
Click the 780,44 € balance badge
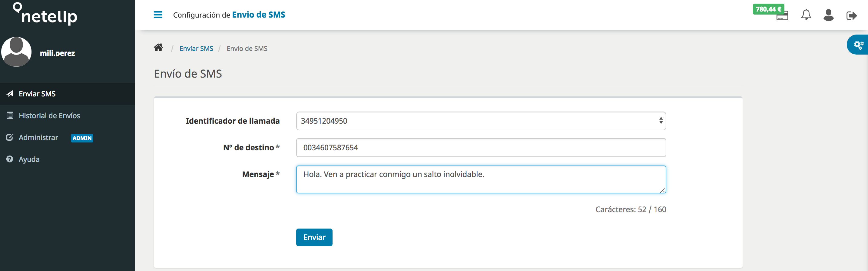(768, 9)
